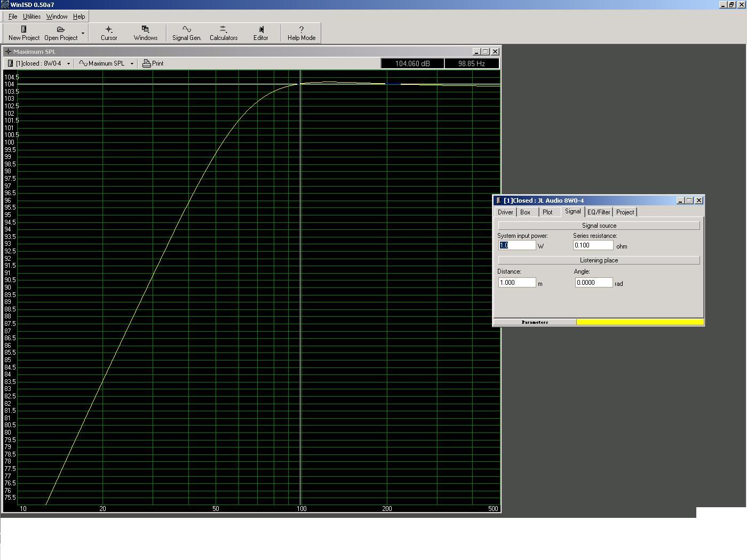Switch to the Driver tab
Image resolution: width=747 pixels, height=560 pixels.
click(505, 212)
